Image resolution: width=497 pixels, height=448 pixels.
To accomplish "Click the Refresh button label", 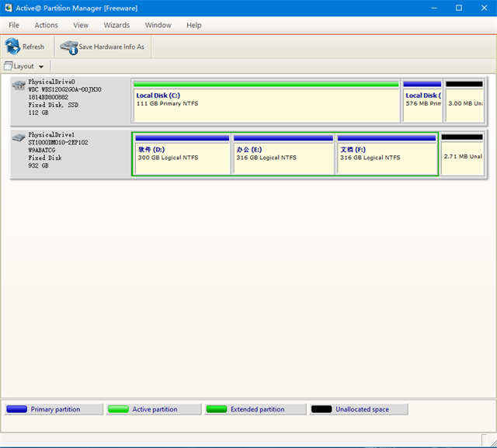I will [33, 47].
